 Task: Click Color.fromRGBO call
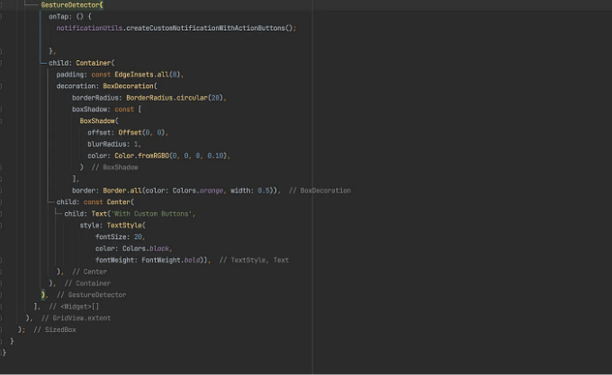(142, 156)
